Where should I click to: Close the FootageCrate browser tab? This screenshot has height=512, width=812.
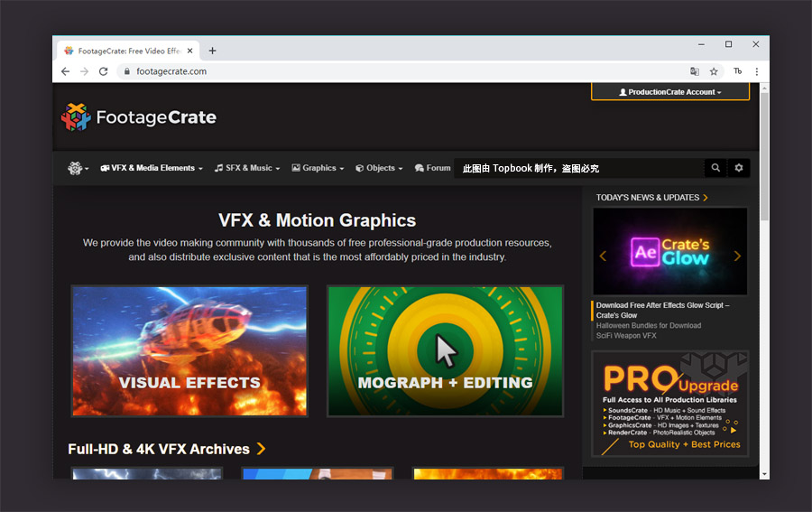click(190, 51)
